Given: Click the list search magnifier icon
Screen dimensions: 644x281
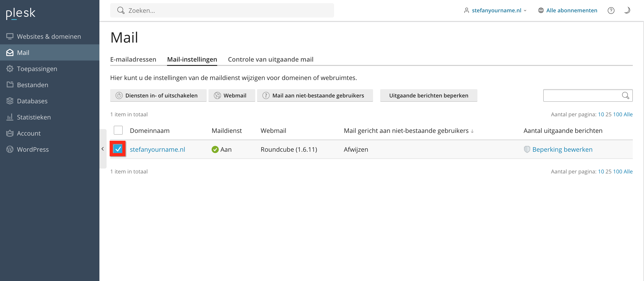Looking at the screenshot, I should coord(625,95).
